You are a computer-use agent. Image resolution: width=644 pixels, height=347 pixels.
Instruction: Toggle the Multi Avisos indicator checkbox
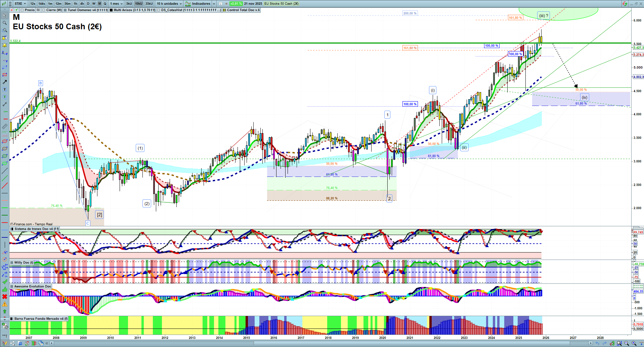111,10
